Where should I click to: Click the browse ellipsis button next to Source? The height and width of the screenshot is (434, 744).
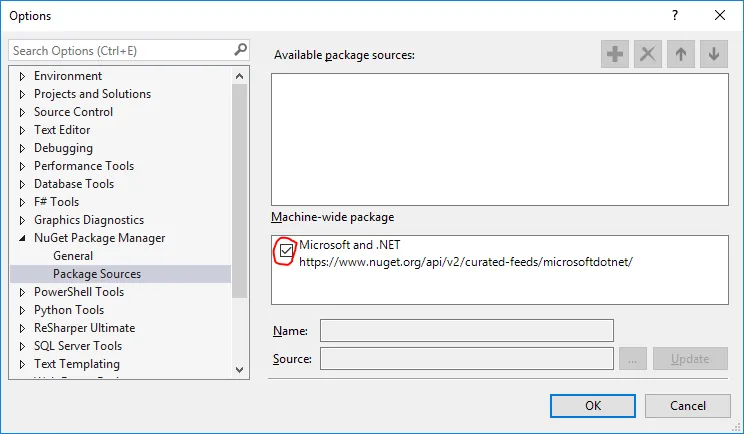tap(634, 358)
